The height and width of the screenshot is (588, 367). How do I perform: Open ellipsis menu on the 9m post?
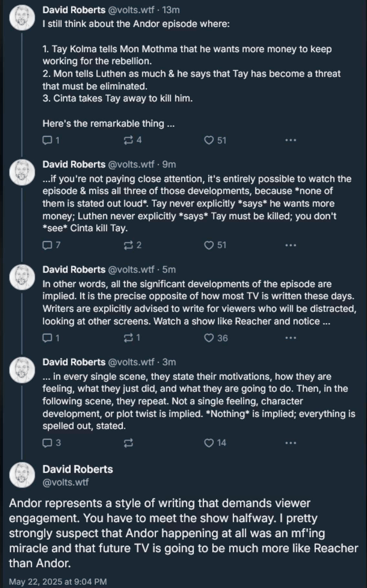pos(290,245)
